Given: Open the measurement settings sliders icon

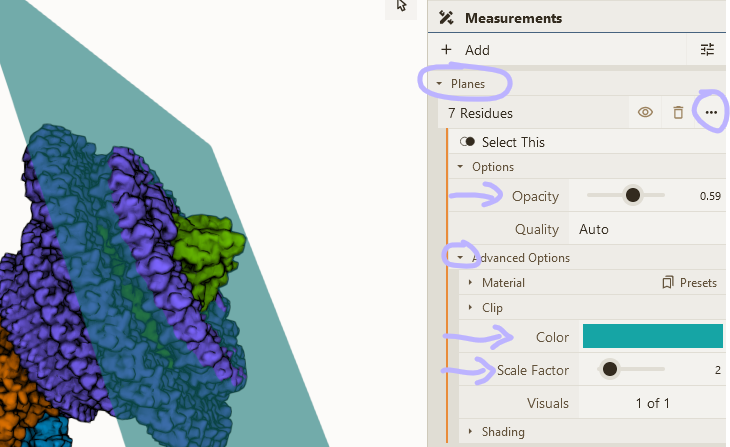Looking at the screenshot, I should (x=707, y=50).
